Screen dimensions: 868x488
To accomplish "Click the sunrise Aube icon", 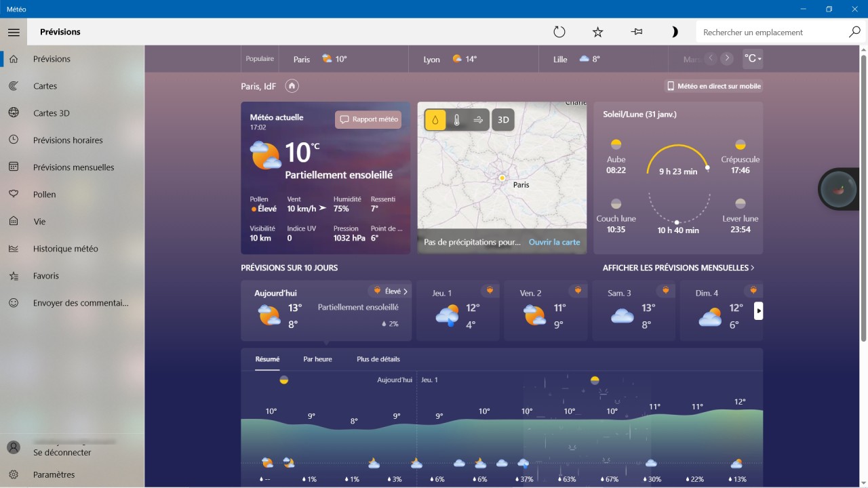I will [x=616, y=144].
